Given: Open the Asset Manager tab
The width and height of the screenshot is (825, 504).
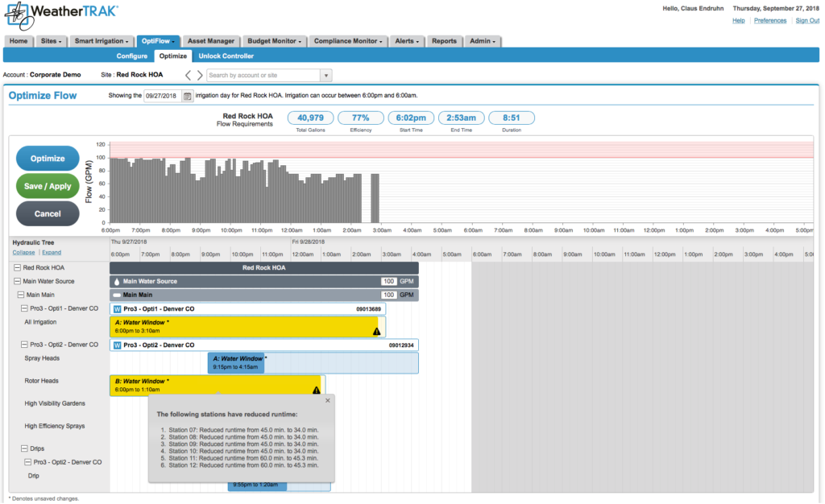Looking at the screenshot, I should [x=211, y=41].
